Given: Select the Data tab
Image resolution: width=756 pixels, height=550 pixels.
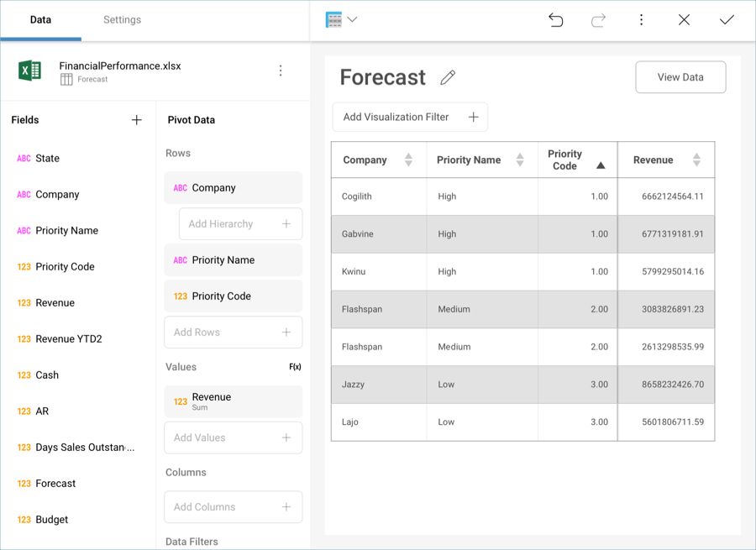Looking at the screenshot, I should point(40,20).
